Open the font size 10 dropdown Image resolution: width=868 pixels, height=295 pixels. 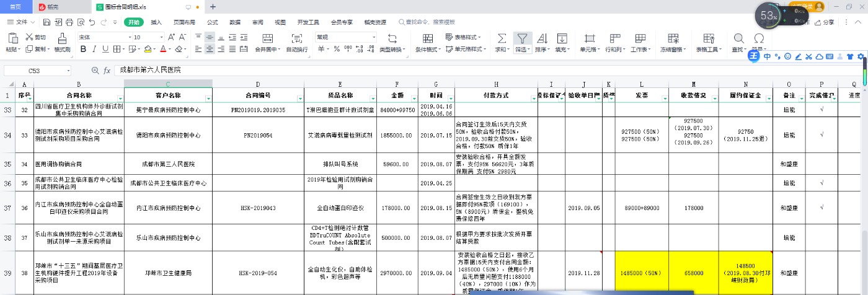coord(162,37)
